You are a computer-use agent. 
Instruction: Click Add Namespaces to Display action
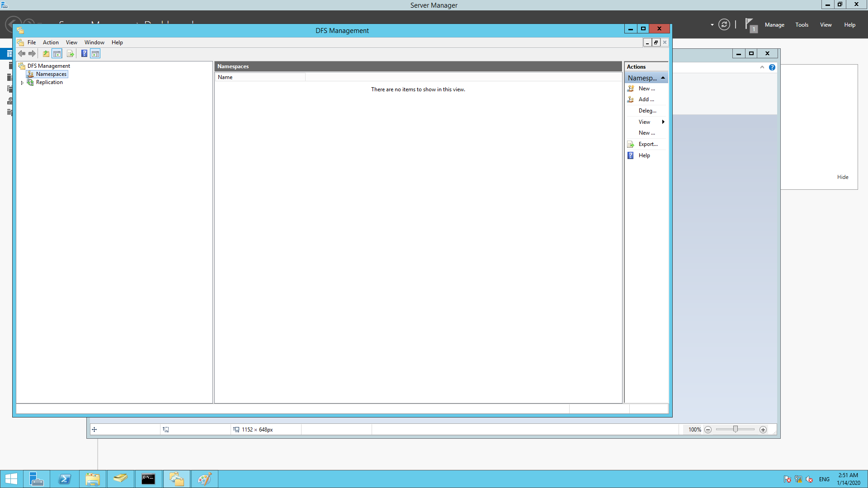point(646,99)
